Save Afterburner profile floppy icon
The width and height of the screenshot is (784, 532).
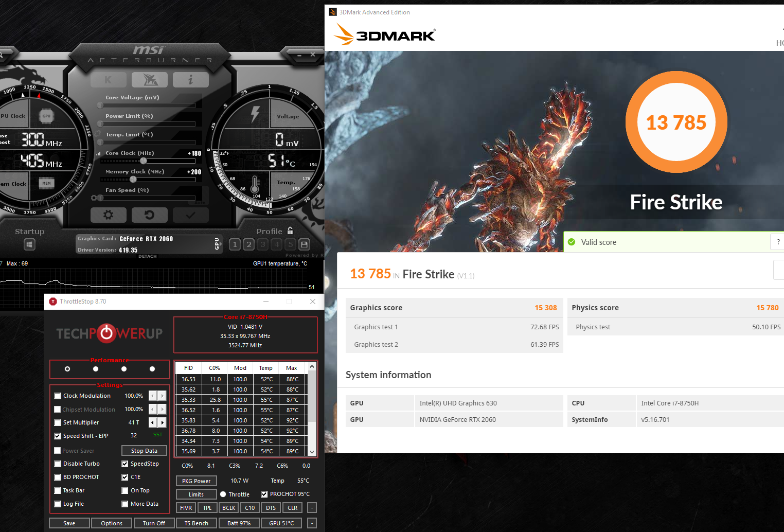[304, 244]
